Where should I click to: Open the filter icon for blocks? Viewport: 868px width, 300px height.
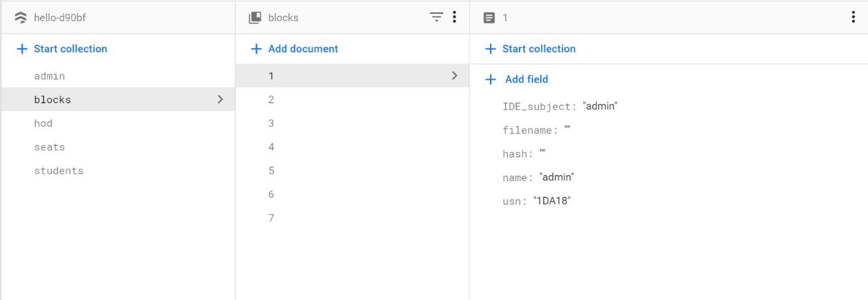tap(436, 18)
